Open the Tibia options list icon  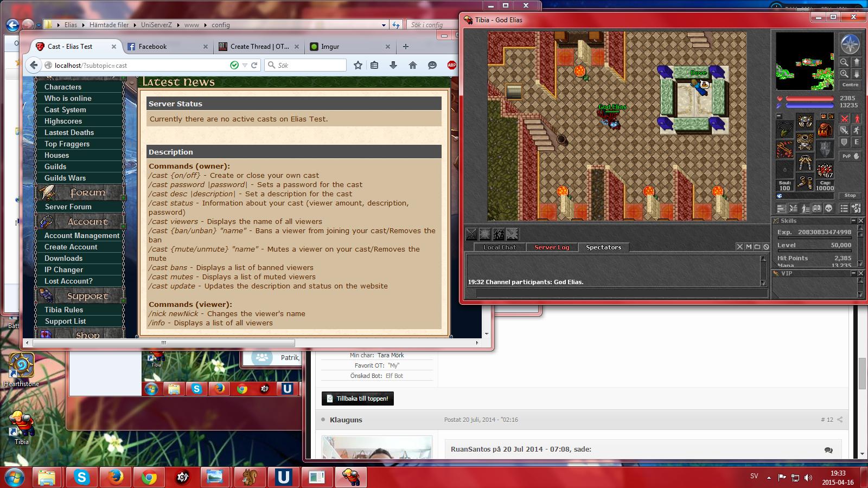[x=844, y=208]
